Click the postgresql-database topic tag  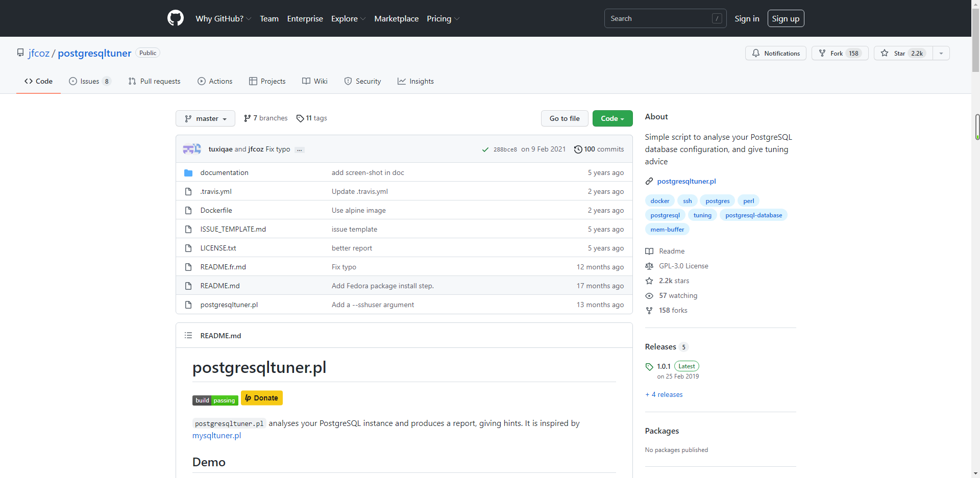(x=753, y=215)
